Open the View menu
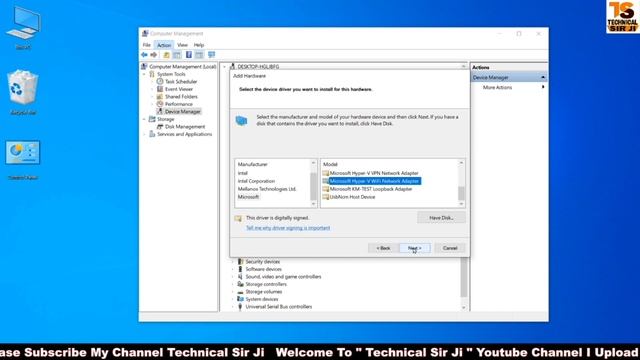The height and width of the screenshot is (360, 640). click(182, 45)
